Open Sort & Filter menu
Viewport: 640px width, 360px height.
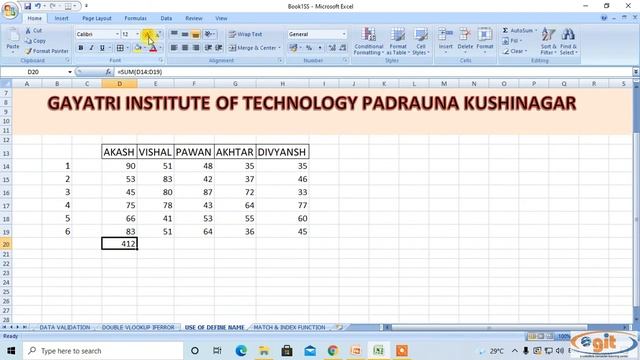[x=548, y=41]
